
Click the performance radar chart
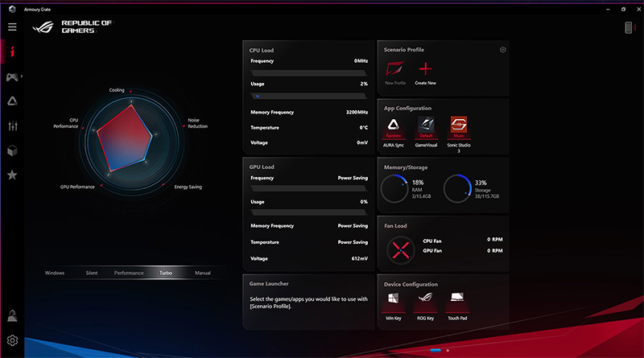[132, 142]
